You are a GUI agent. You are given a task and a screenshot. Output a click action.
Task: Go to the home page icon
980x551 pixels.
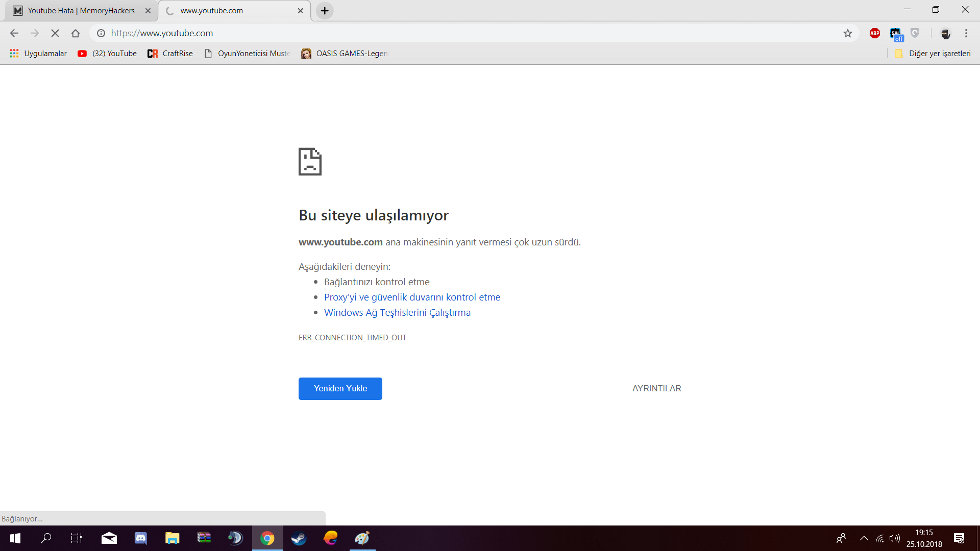click(x=76, y=33)
